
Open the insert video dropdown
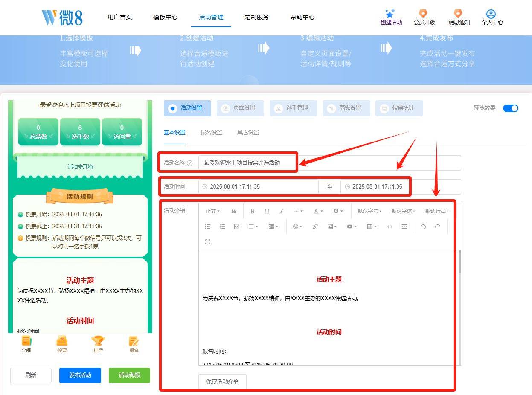(352, 227)
